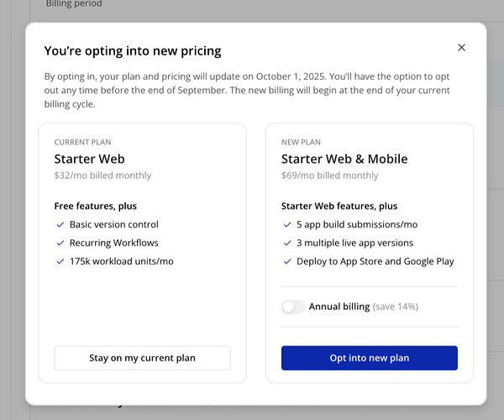Click the Billing period text behind dialog
Image resolution: width=504 pixels, height=420 pixels.
tap(74, 4)
